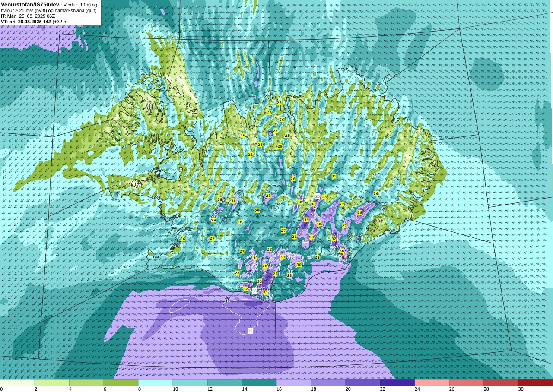Click the dark teal 14–16 legend swatch
Image resolution: width=553 pixels, height=392 pixels.
(259, 383)
